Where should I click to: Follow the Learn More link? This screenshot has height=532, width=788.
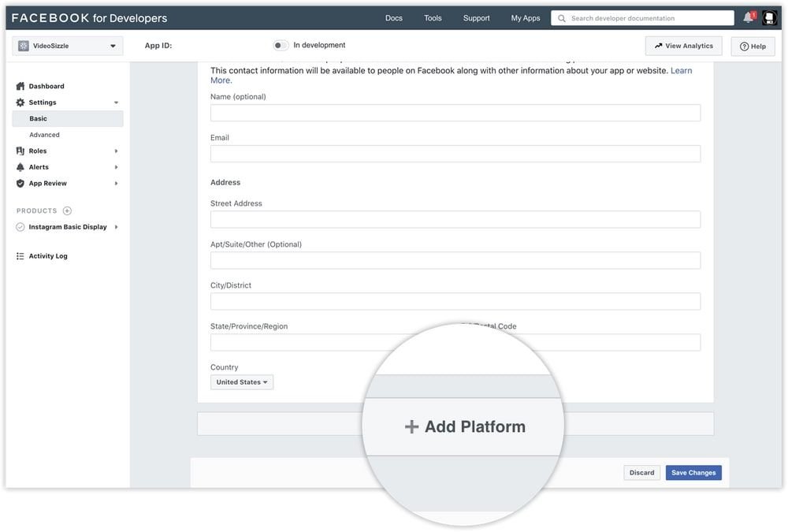681,71
